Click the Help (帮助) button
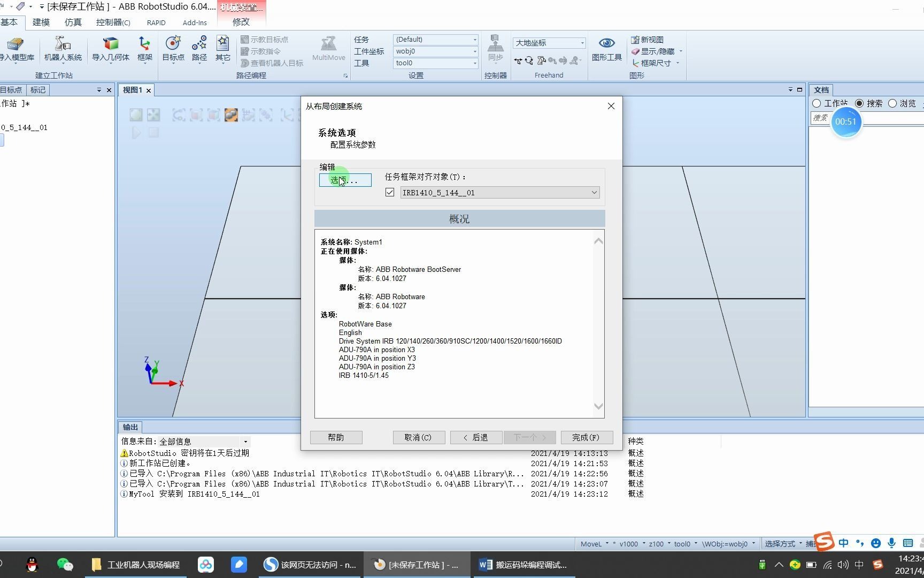 tap(336, 437)
